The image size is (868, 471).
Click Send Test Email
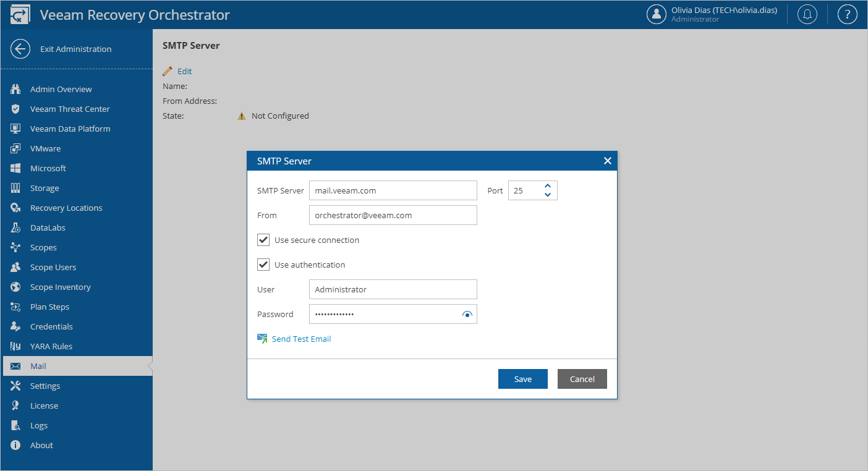[301, 339]
